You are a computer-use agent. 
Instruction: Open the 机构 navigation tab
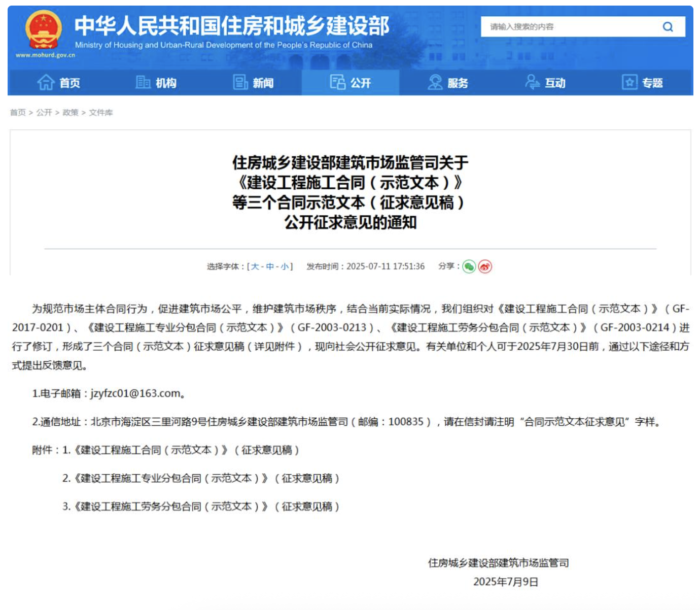click(156, 82)
